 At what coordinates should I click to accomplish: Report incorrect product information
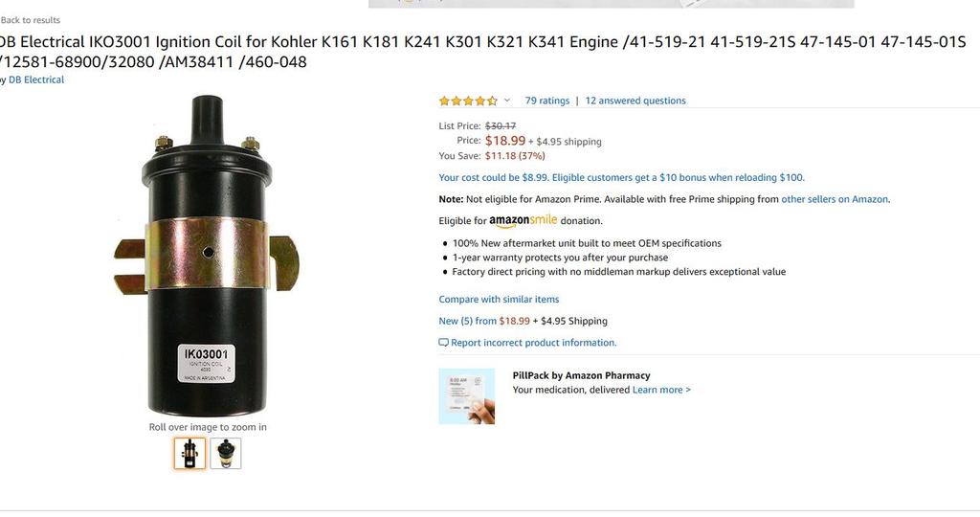[533, 343]
